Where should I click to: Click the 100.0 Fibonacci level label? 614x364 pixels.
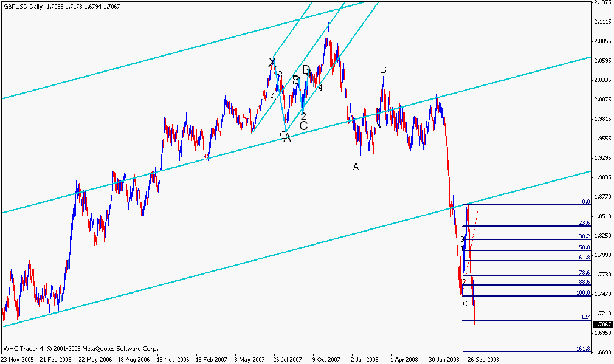(x=583, y=293)
